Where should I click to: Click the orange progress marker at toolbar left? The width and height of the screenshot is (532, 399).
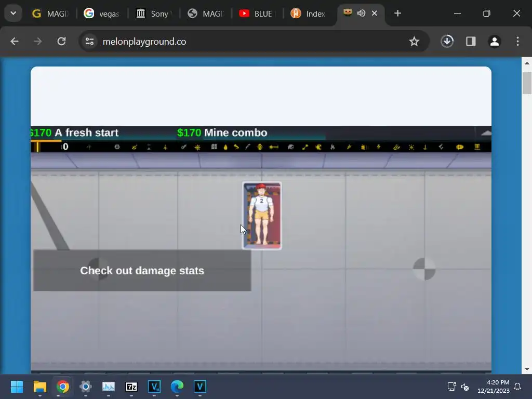[37, 147]
